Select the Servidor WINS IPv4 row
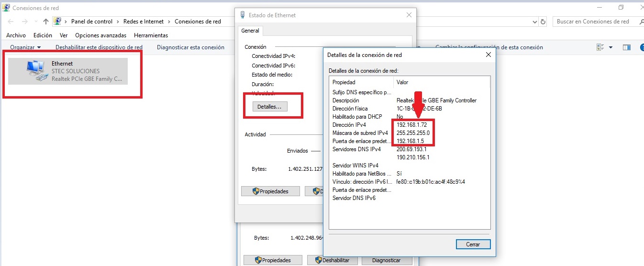644x266 pixels. 410,166
